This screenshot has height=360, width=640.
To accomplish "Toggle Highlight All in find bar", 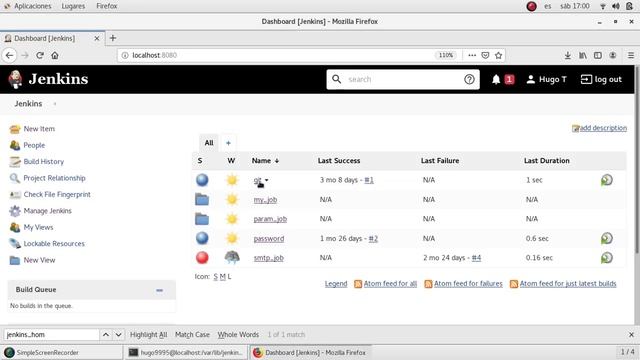I will [149, 335].
